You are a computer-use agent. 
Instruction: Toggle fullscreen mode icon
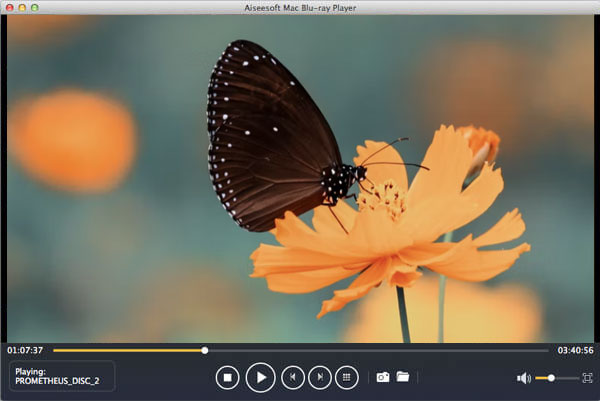[587, 378]
